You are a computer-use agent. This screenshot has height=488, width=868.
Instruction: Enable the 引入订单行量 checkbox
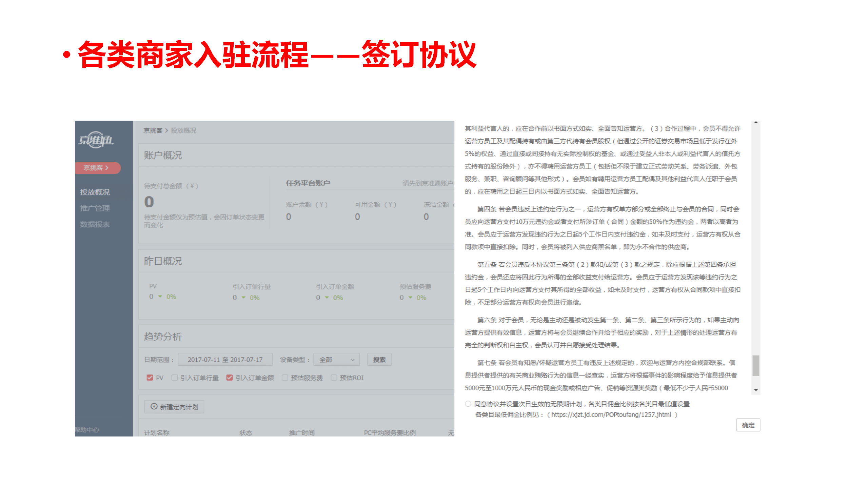click(x=175, y=378)
